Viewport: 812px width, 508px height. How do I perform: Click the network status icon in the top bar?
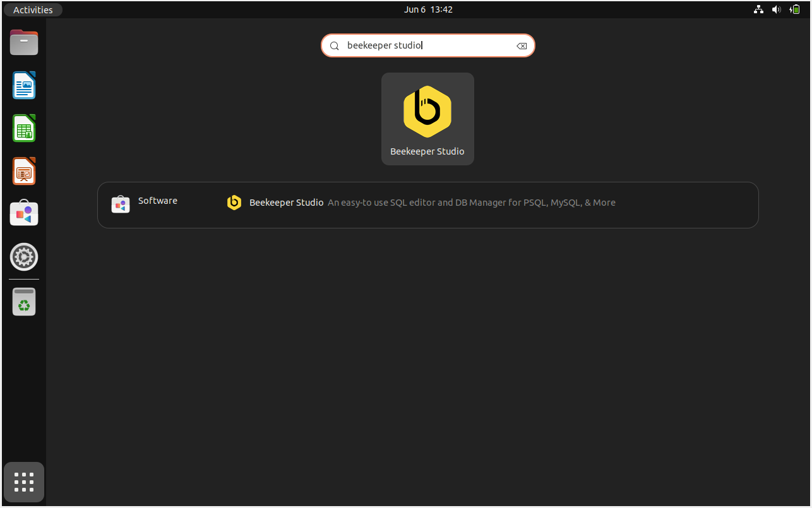(x=758, y=9)
